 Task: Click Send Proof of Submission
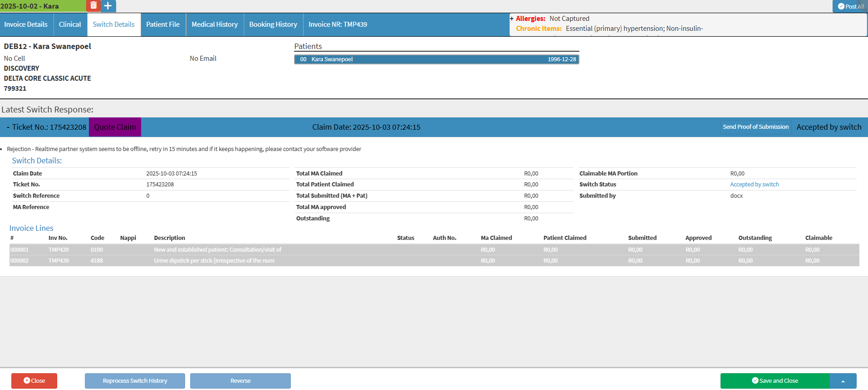coord(755,127)
